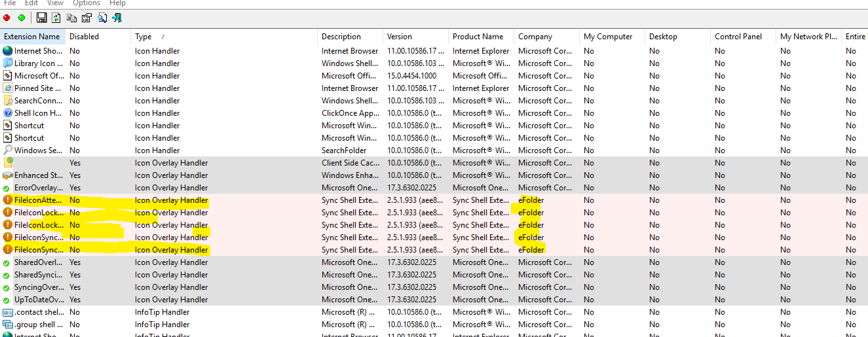
Task: Sort by Type column header
Action: (224, 37)
